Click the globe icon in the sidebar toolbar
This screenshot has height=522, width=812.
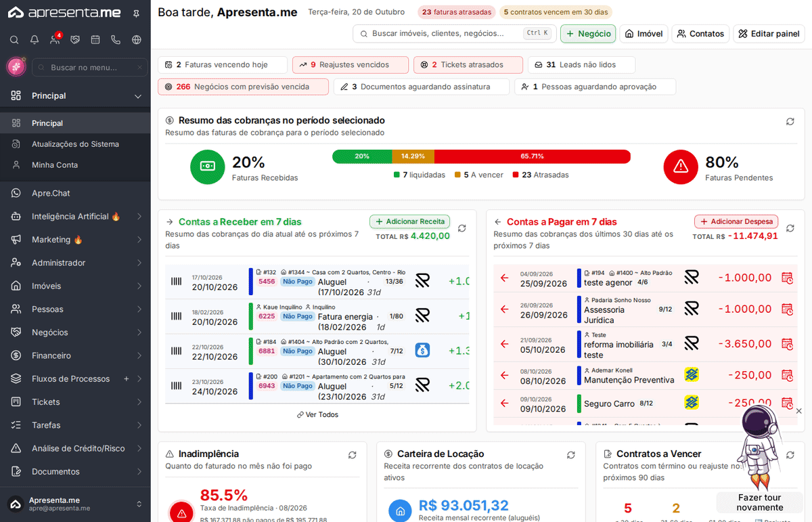(137, 40)
